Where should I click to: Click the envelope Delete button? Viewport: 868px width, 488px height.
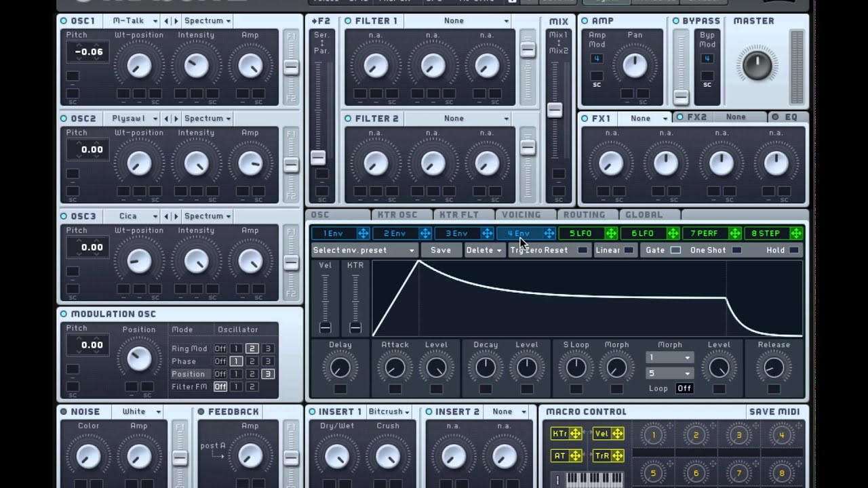coord(484,250)
